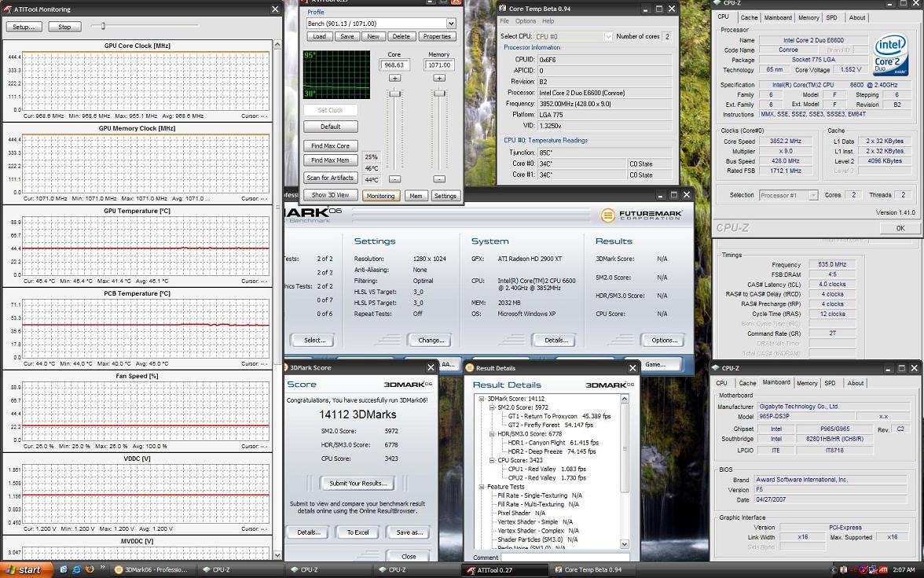Open CPU tab in Mainboard CPU-Z window
Screen dimensions: 924x578
[722, 384]
